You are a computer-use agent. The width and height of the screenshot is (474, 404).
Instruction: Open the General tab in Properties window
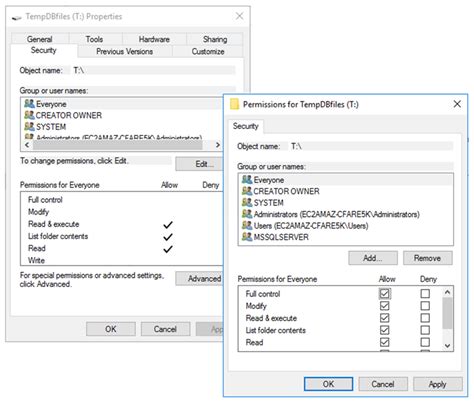[40, 39]
